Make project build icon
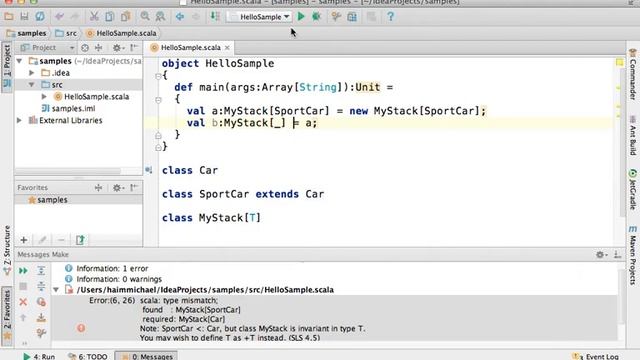The width and height of the screenshot is (640, 360). coord(215,17)
